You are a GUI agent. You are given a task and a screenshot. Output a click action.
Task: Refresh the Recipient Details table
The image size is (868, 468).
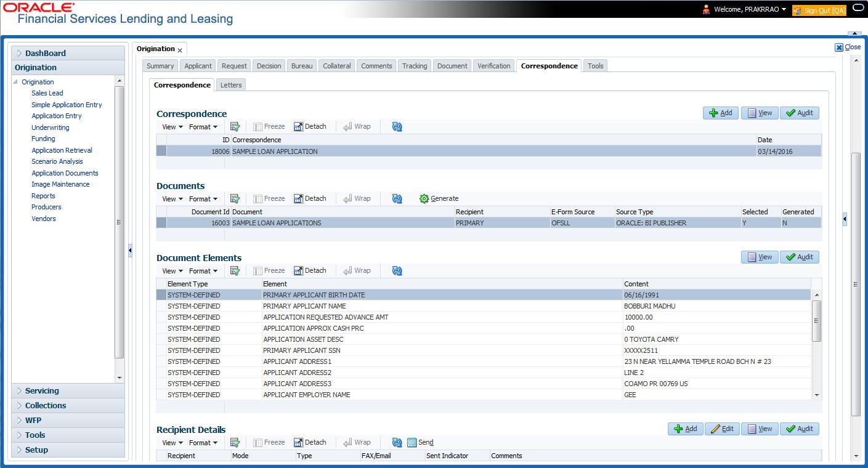coord(397,442)
